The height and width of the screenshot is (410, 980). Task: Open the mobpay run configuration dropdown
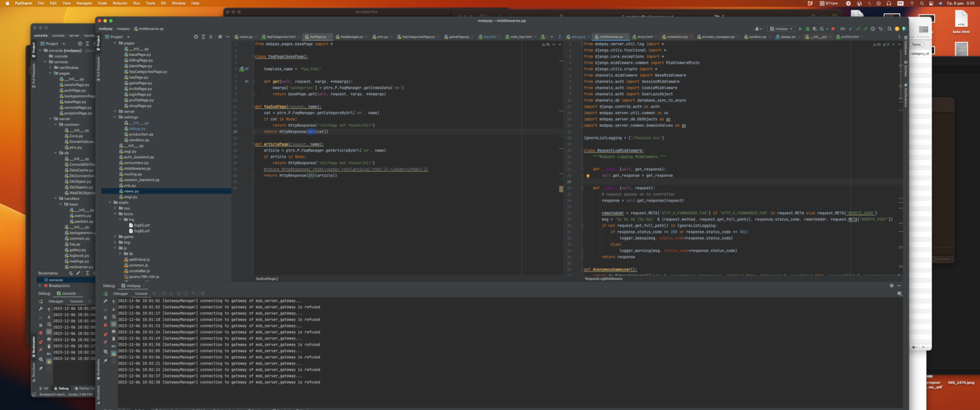[x=781, y=28]
